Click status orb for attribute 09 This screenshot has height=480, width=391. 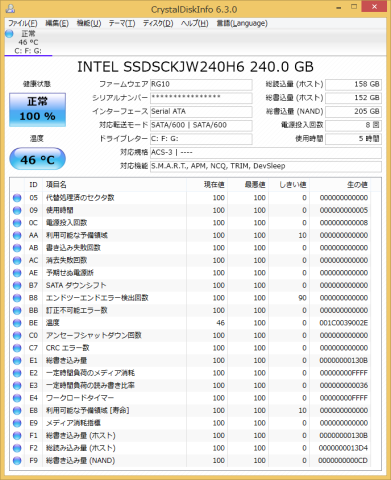coord(17,210)
